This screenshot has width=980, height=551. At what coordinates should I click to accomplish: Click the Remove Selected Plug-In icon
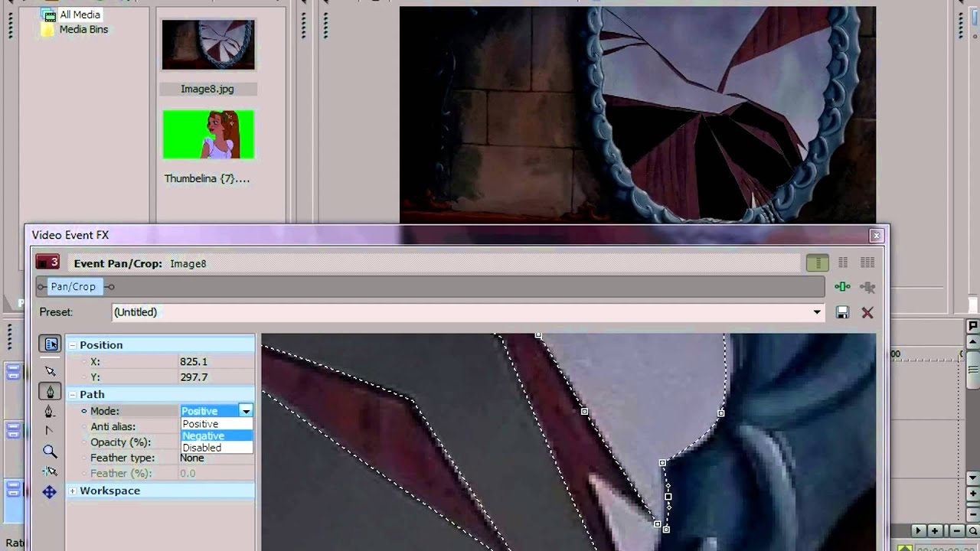(x=867, y=287)
